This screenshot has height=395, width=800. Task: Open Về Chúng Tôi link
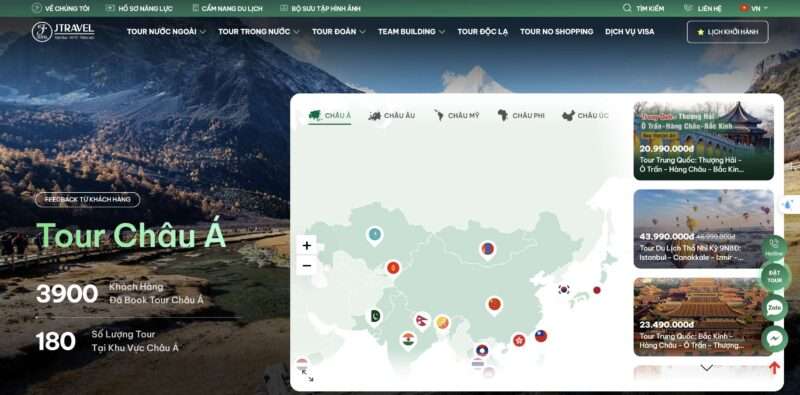click(x=60, y=8)
